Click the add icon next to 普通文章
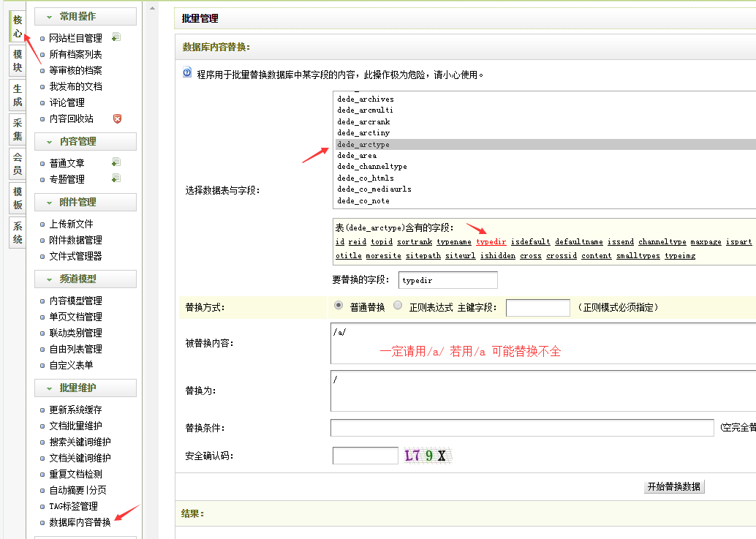Screen dimensions: 756x539 pos(116,162)
